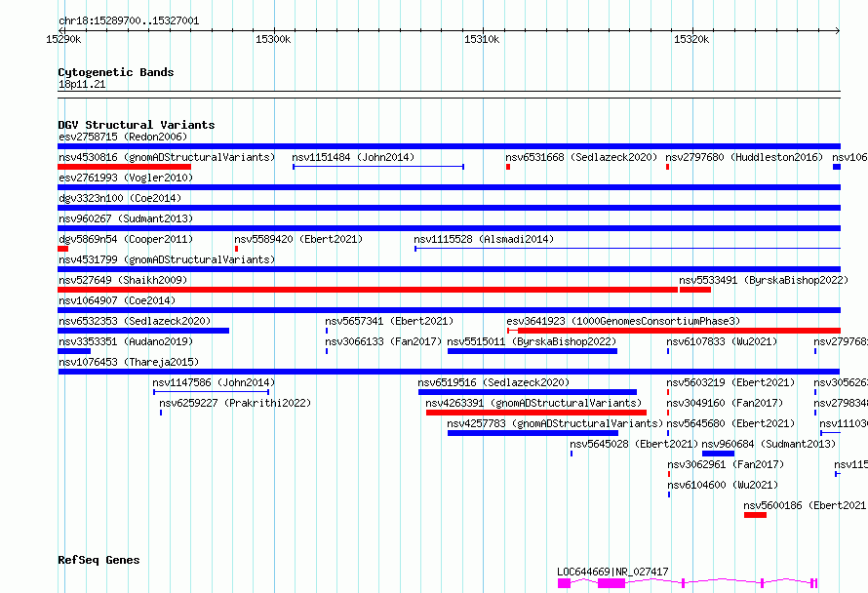Open dgv3323n100 (Coe2014) variant entry
The width and height of the screenshot is (868, 593).
[120, 198]
